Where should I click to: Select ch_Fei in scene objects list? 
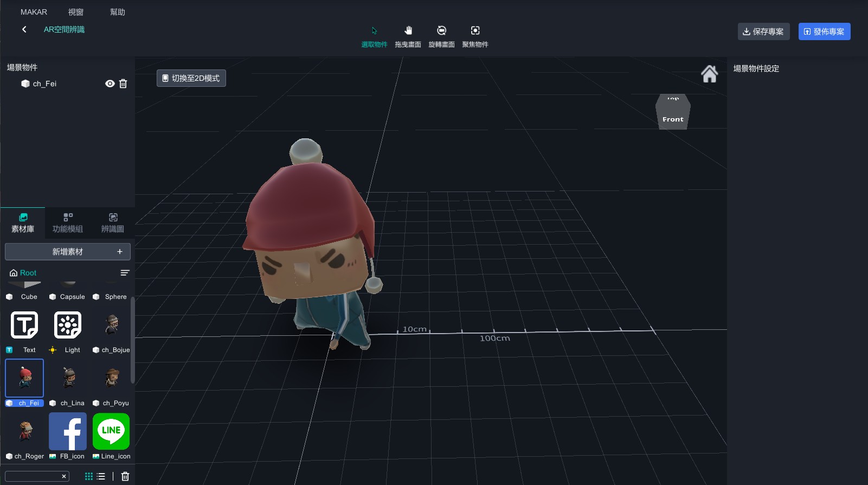coord(44,84)
